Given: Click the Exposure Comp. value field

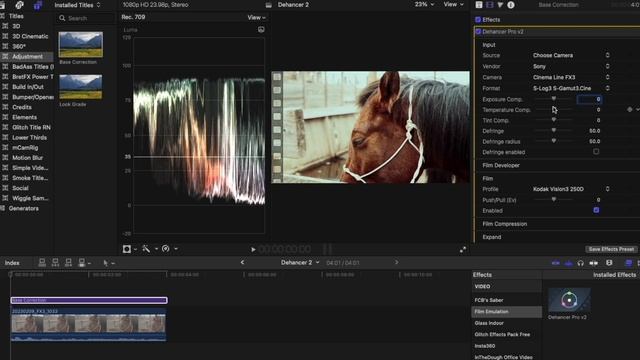Looking at the screenshot, I should [589, 99].
